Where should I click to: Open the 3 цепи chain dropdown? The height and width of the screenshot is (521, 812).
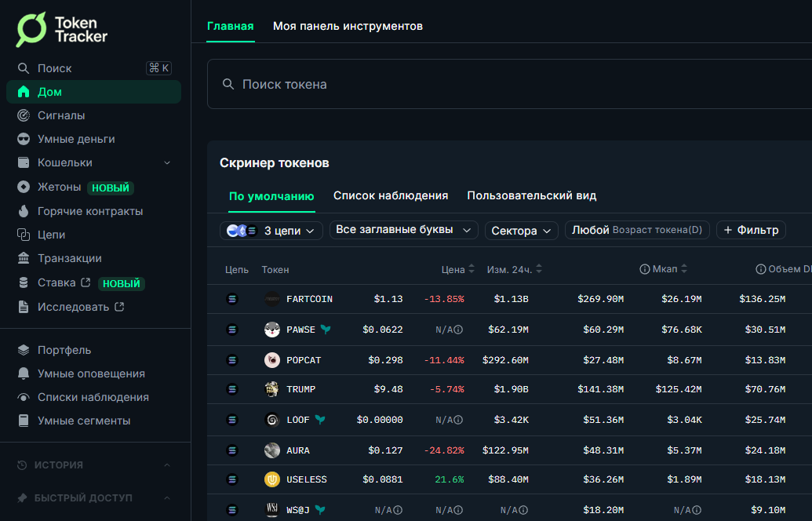pyautogui.click(x=271, y=231)
